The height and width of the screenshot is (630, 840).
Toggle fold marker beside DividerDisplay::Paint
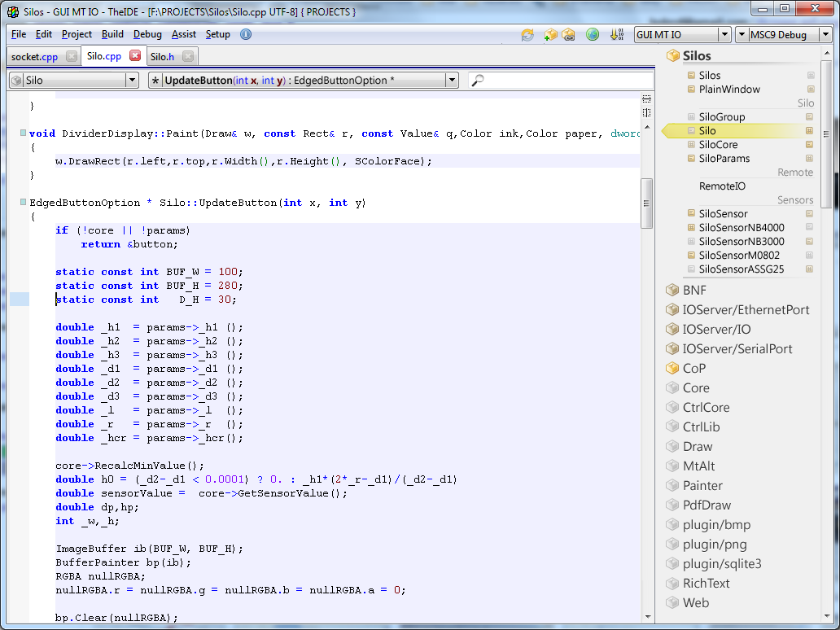click(23, 133)
